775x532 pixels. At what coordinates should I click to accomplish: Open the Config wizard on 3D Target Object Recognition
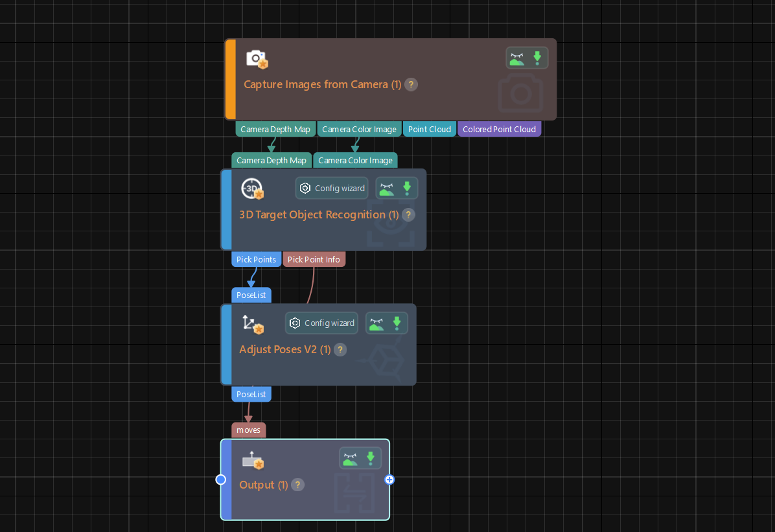coord(332,188)
